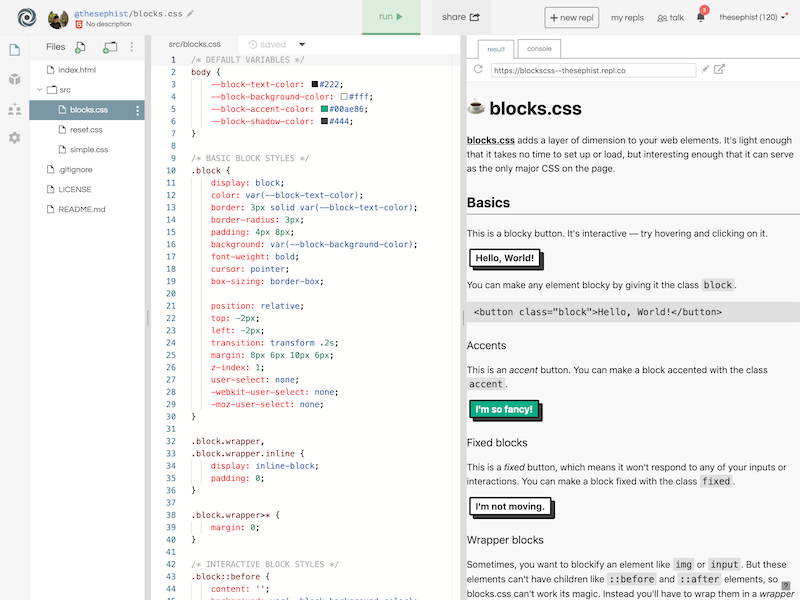Click No description text

(x=108, y=24)
